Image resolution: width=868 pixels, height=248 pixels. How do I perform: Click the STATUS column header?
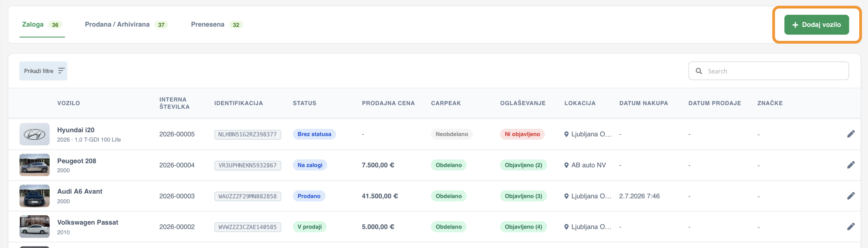coord(305,103)
